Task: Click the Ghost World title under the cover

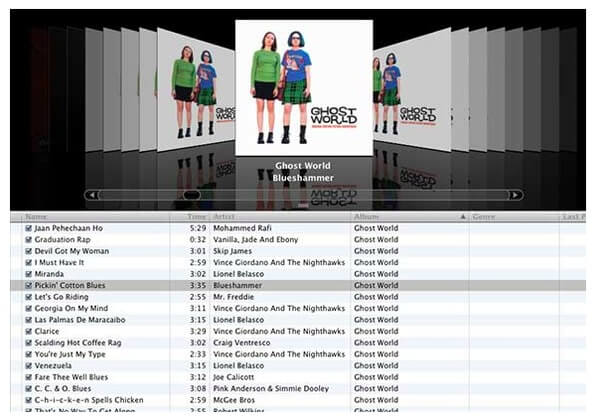Action: pos(303,166)
